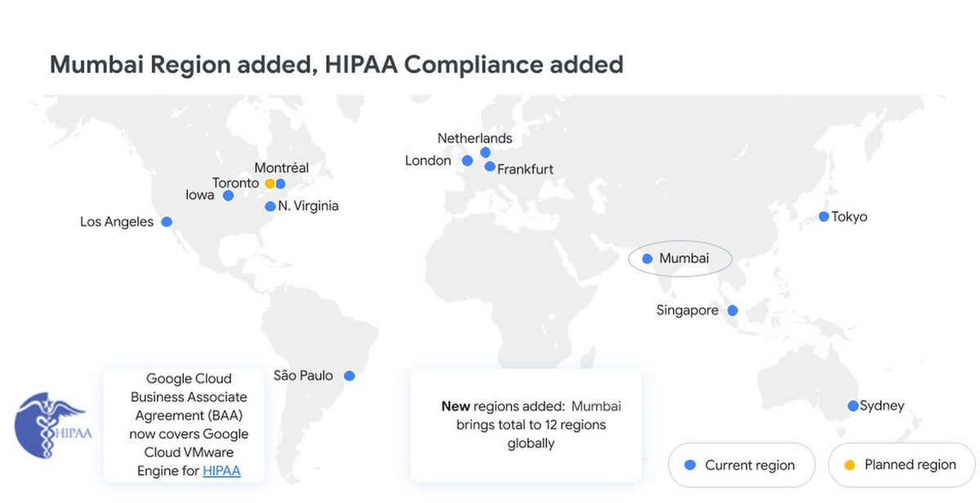This screenshot has width=980, height=503.
Task: Click the blue Current region legend dot
Action: [x=689, y=465]
